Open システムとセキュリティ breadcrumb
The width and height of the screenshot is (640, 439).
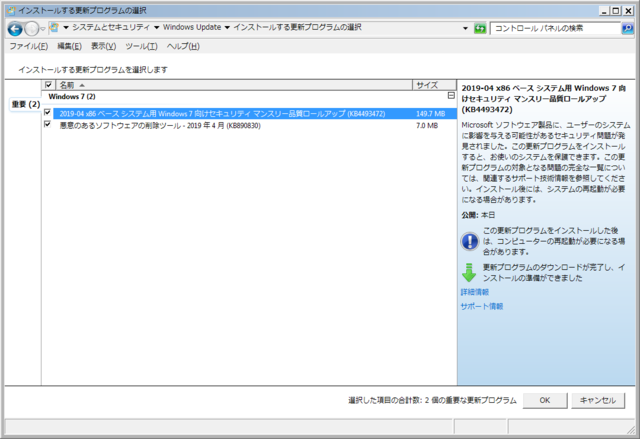pos(111,27)
